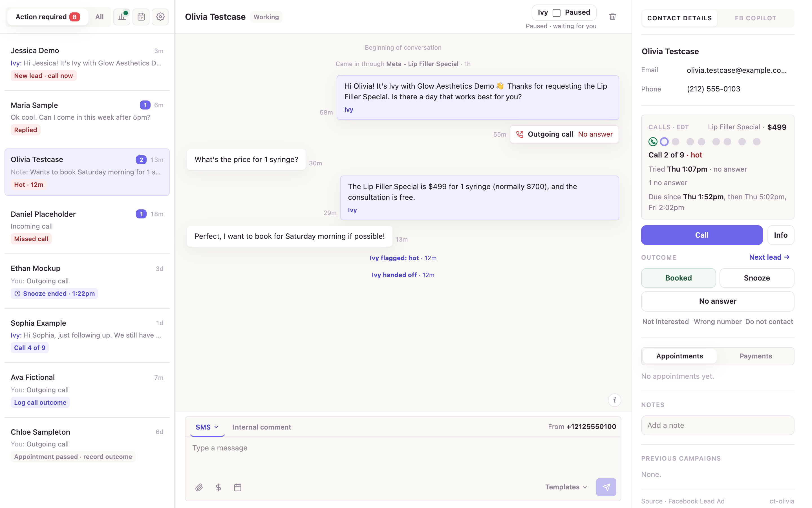Open settings gear icon
The width and height of the screenshot is (812, 508).
160,17
